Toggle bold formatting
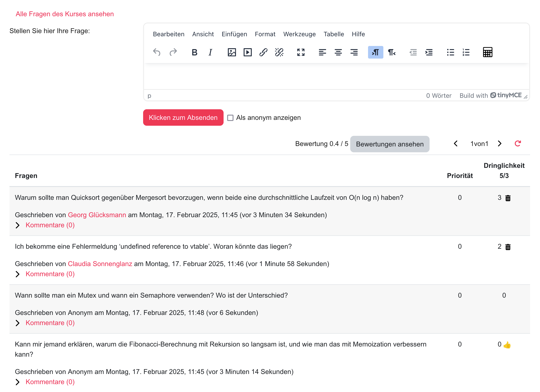Screen dimensions: 540x392 coord(194,52)
